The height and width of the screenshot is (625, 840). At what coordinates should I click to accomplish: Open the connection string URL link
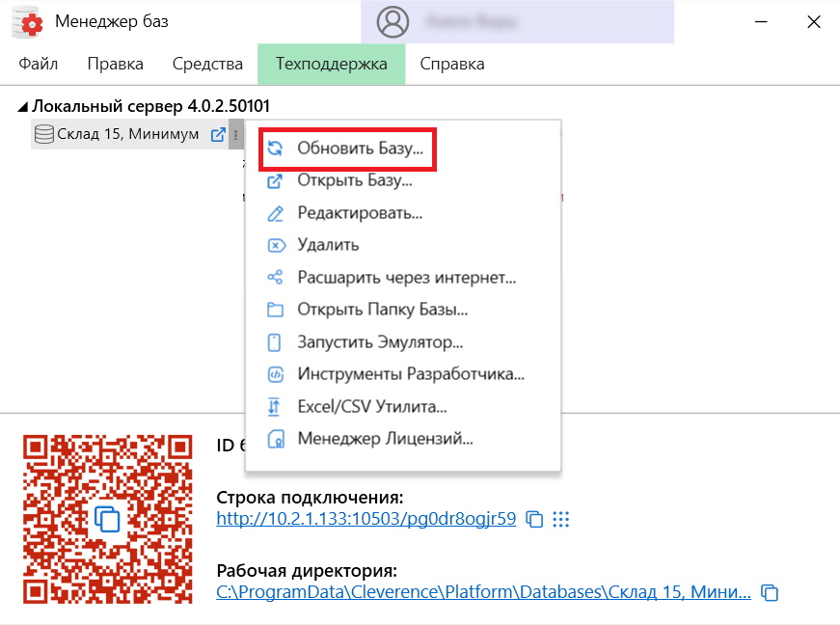369,518
